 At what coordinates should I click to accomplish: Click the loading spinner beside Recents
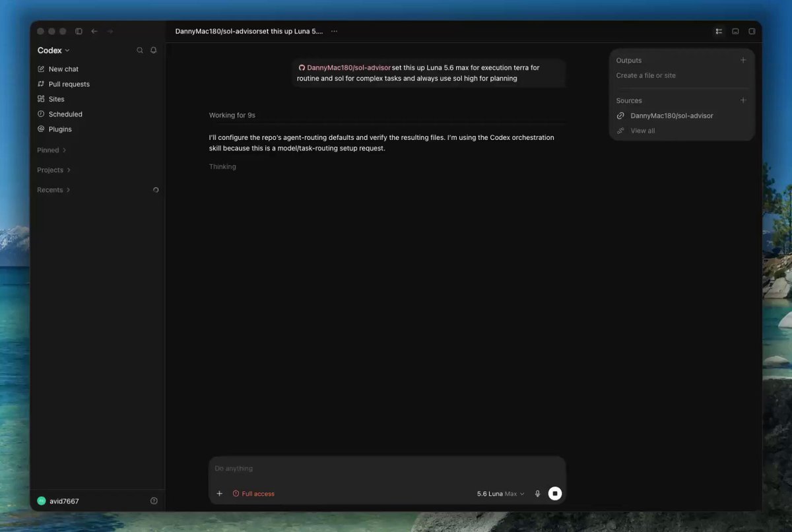coord(156,190)
